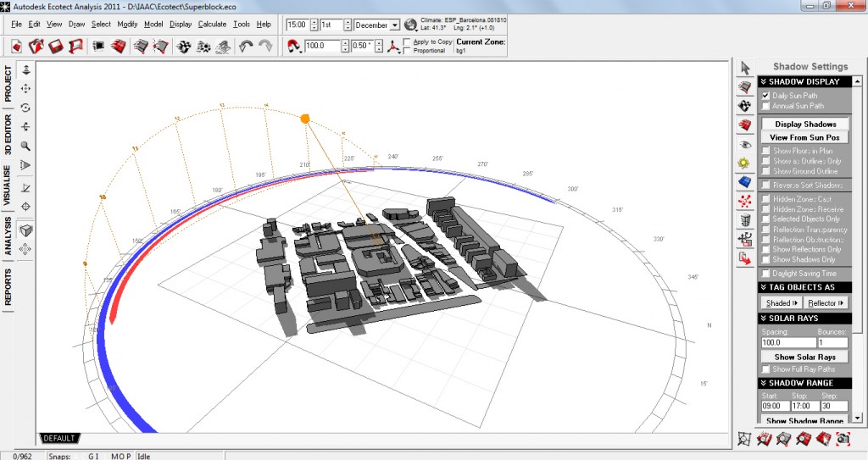Viewport: 868px width, 460px height.
Task: Switch to the ANALYSIS side tab
Action: click(x=8, y=236)
